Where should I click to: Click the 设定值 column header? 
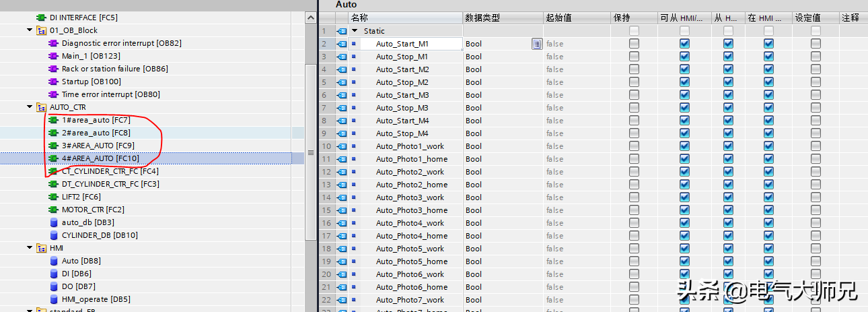pos(816,18)
